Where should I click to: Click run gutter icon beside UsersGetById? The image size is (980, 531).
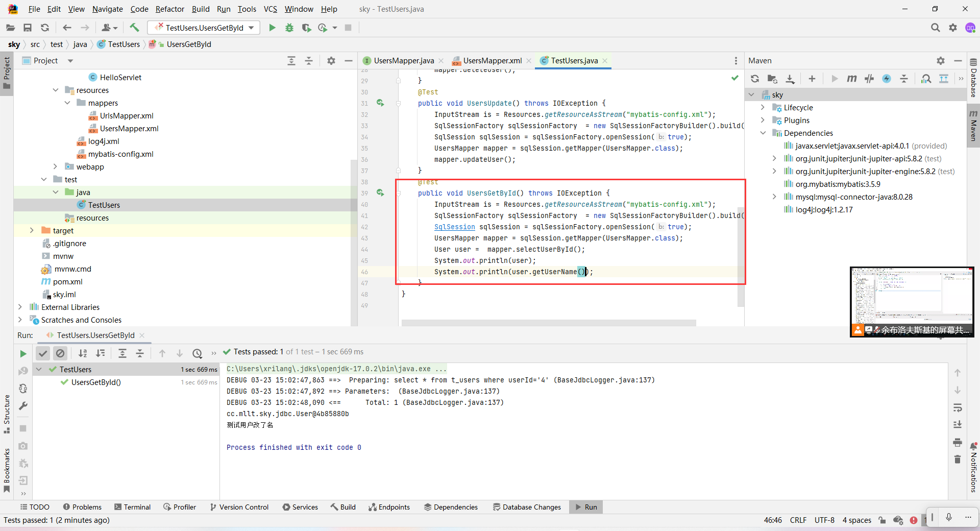pos(380,193)
